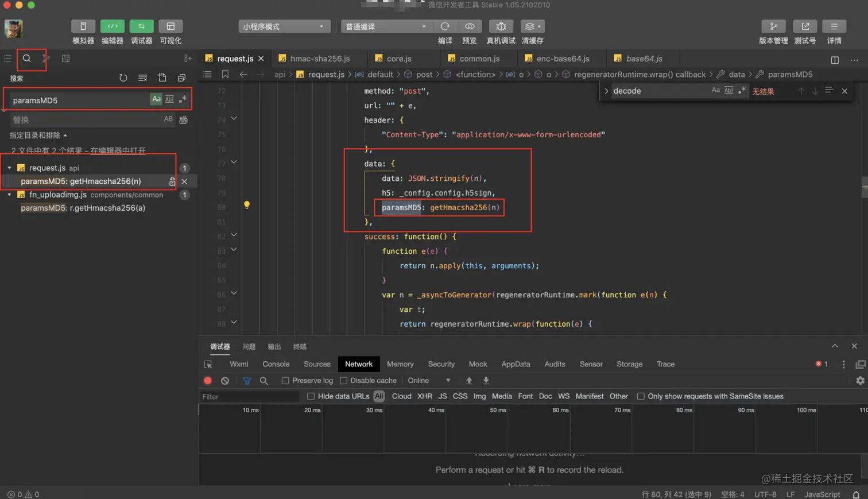Filter network requests by Cloud
868x499 pixels.
(x=401, y=396)
